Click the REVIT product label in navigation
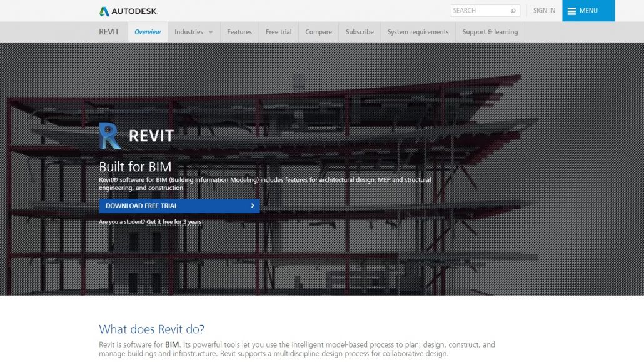Image resolution: width=644 pixels, height=362 pixels. pos(109,32)
